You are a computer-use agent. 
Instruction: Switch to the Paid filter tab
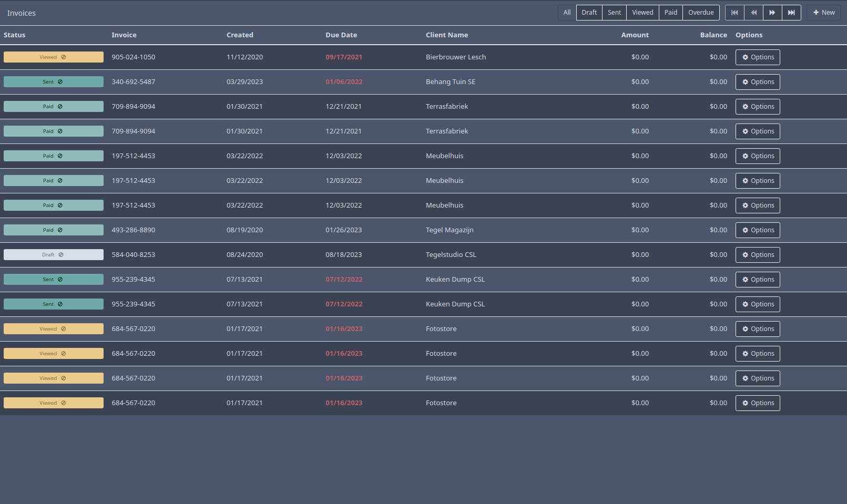point(670,12)
